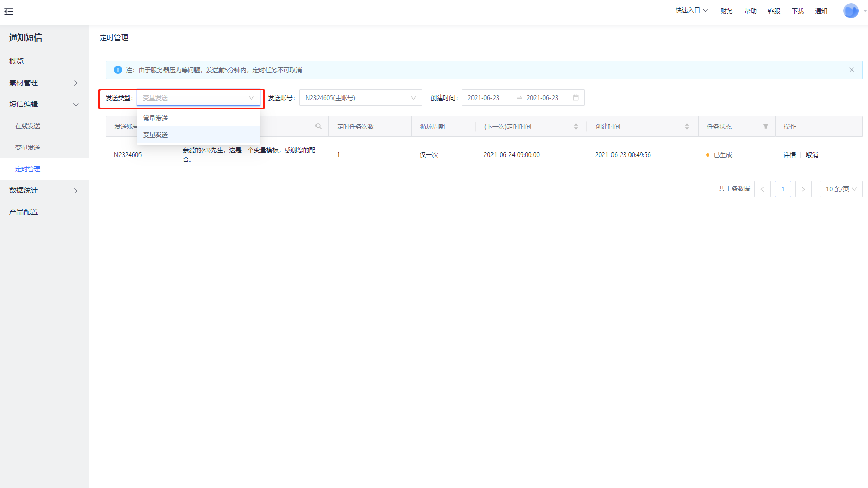Click the search icon in the table header

click(319, 126)
